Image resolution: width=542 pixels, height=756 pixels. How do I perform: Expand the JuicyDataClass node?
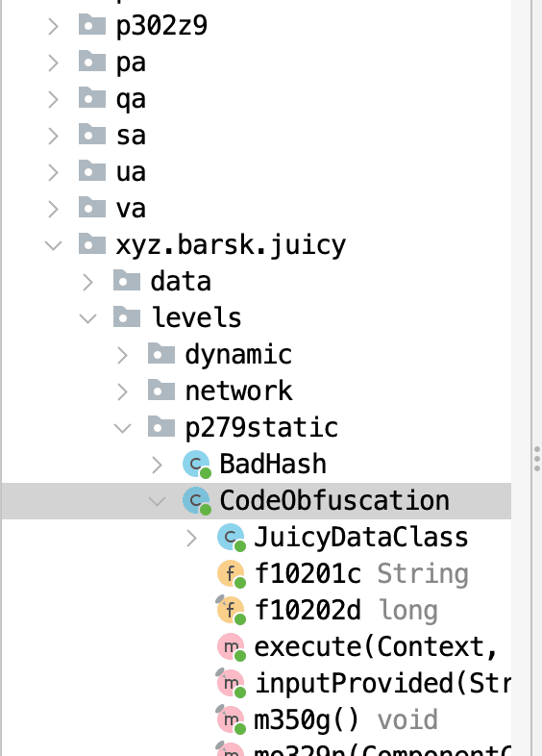tap(192, 538)
